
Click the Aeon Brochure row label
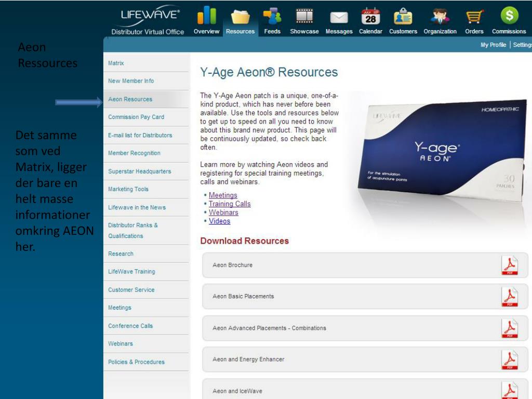[233, 265]
